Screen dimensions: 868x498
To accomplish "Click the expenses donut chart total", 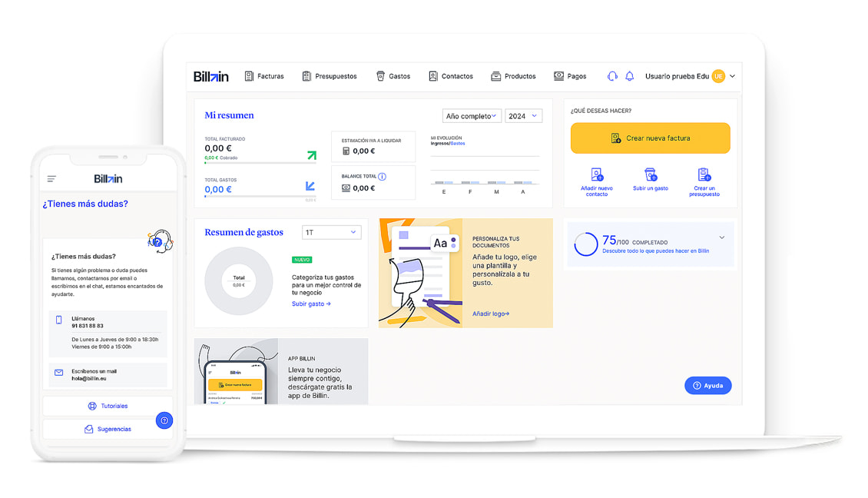I will point(239,281).
